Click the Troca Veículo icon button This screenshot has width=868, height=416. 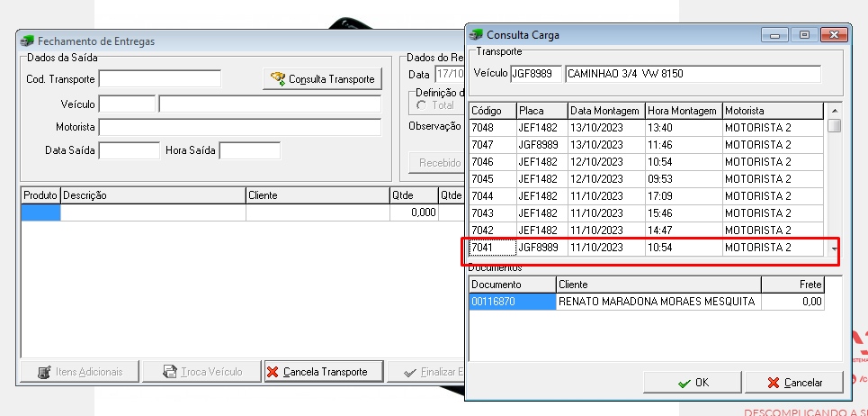(201, 372)
